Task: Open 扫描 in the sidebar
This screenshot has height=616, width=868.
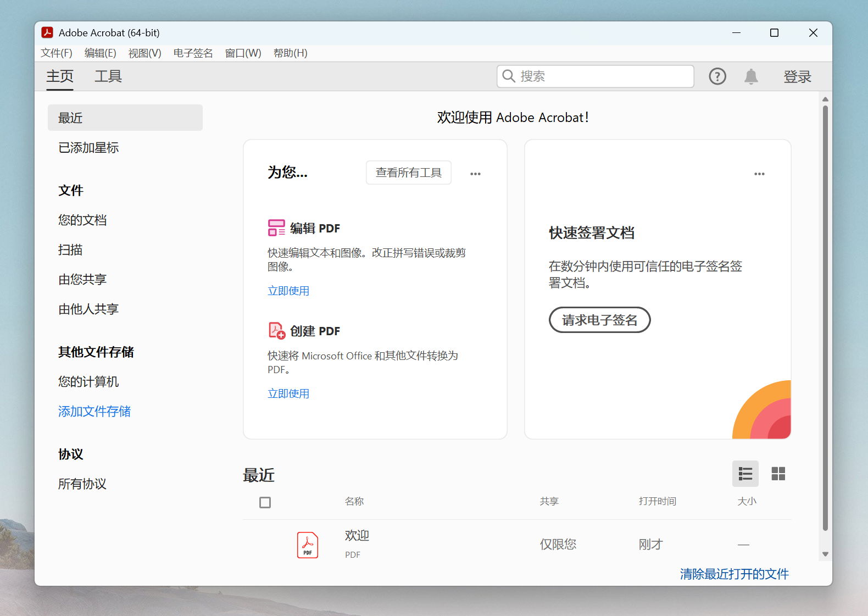Action: click(70, 249)
